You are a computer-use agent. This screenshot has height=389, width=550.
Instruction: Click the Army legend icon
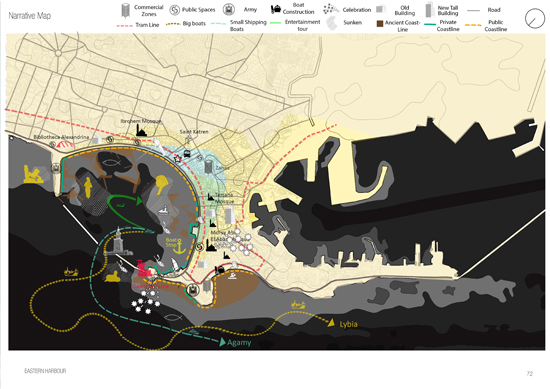pos(229,9)
